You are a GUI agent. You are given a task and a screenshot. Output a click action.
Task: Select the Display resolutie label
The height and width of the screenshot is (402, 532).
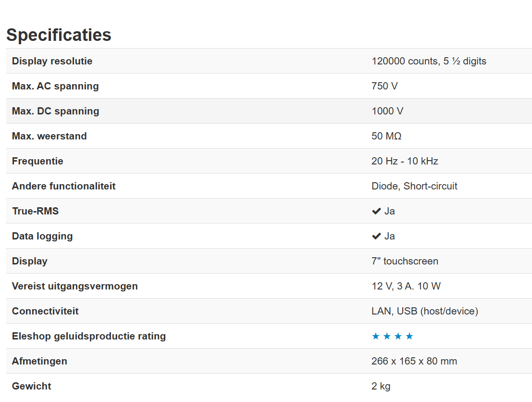52,61
